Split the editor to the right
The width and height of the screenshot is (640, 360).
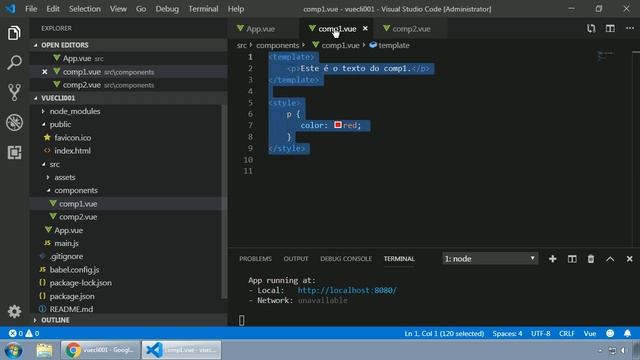(x=610, y=29)
